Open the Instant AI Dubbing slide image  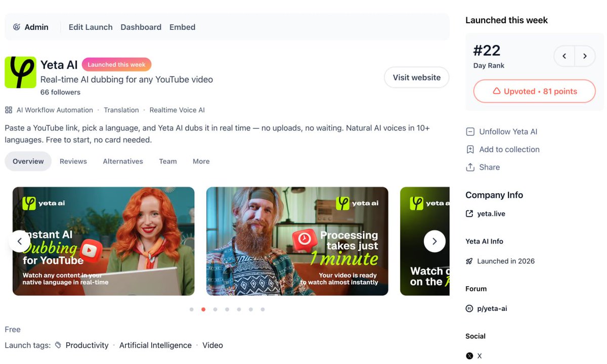point(103,241)
